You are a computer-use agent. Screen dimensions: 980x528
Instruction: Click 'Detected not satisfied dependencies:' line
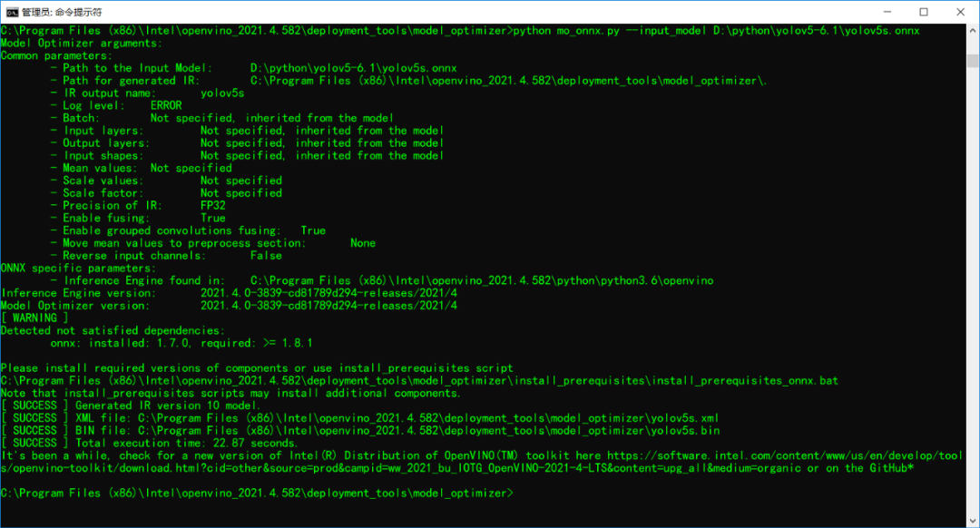[113, 330]
